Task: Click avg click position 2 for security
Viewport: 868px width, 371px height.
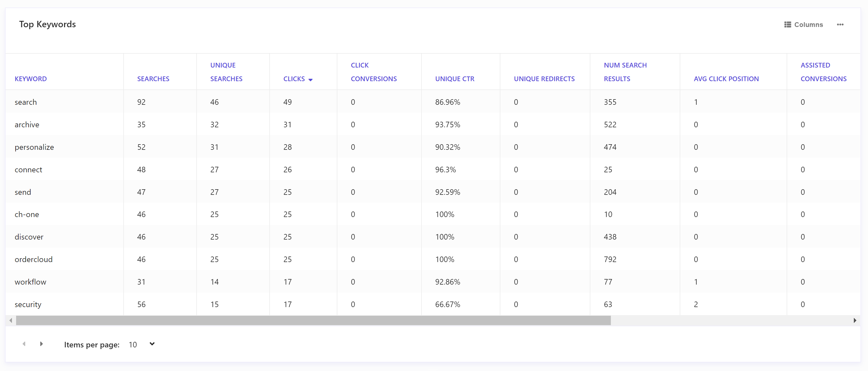Action: (696, 304)
